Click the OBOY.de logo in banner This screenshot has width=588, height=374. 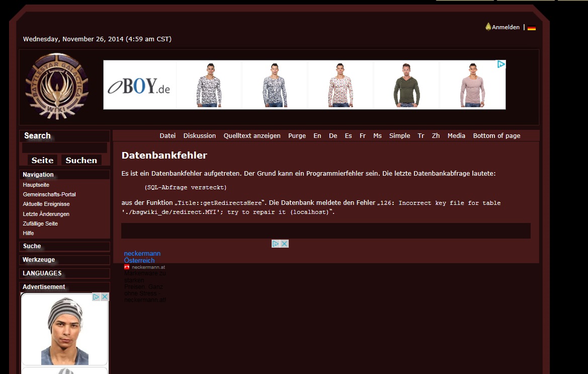pos(139,87)
